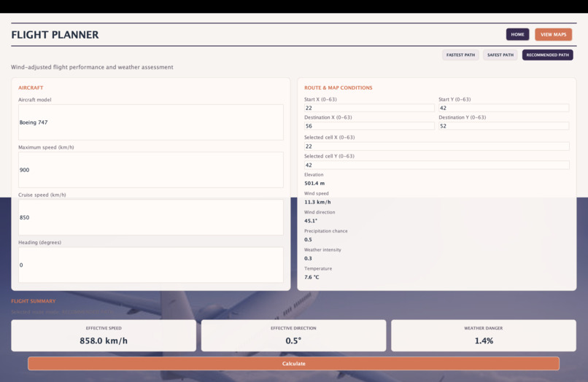Click the Destination X input

(369, 126)
